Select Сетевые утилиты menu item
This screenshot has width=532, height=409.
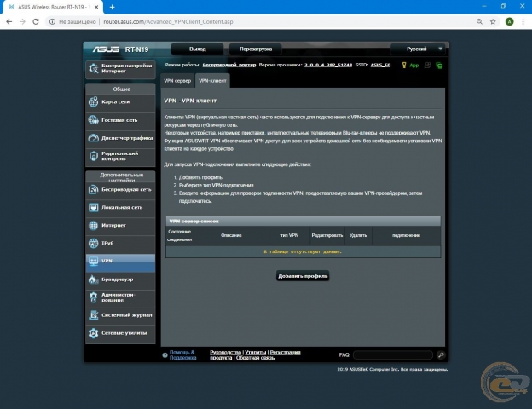coord(120,333)
